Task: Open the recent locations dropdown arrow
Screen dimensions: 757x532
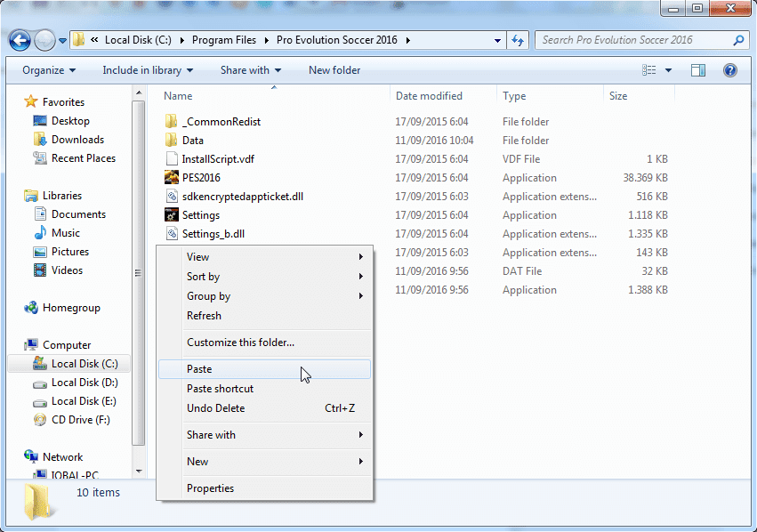Action: pyautogui.click(x=63, y=41)
